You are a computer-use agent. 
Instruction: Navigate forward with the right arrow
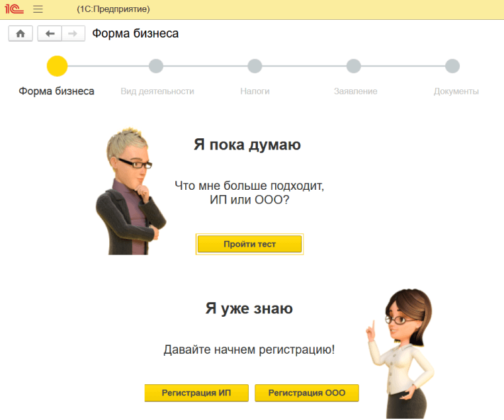pyautogui.click(x=73, y=34)
